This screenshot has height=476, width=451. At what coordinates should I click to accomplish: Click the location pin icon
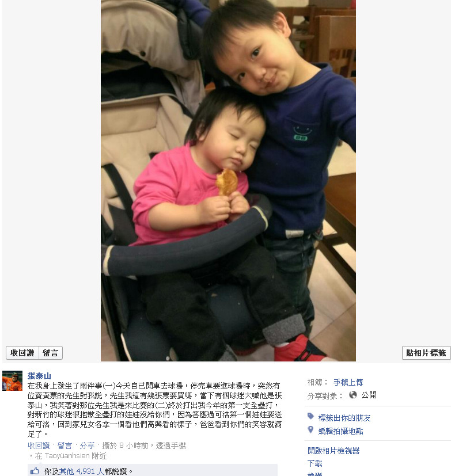[x=310, y=429]
